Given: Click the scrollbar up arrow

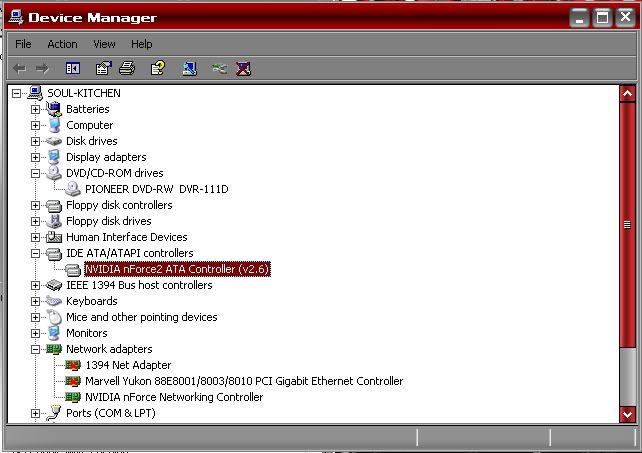Looking at the screenshot, I should pos(627,94).
